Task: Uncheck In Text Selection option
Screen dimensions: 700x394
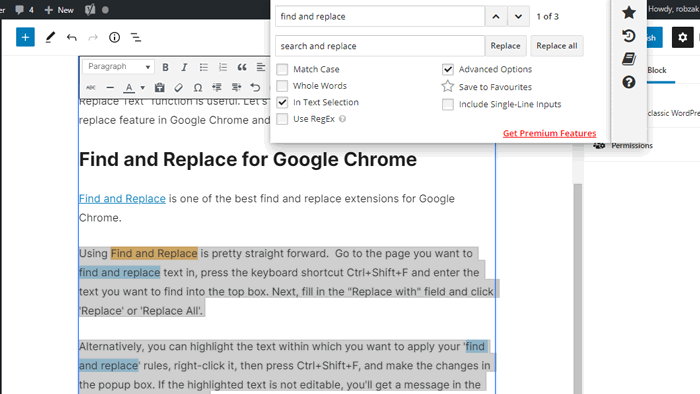Action: (282, 102)
